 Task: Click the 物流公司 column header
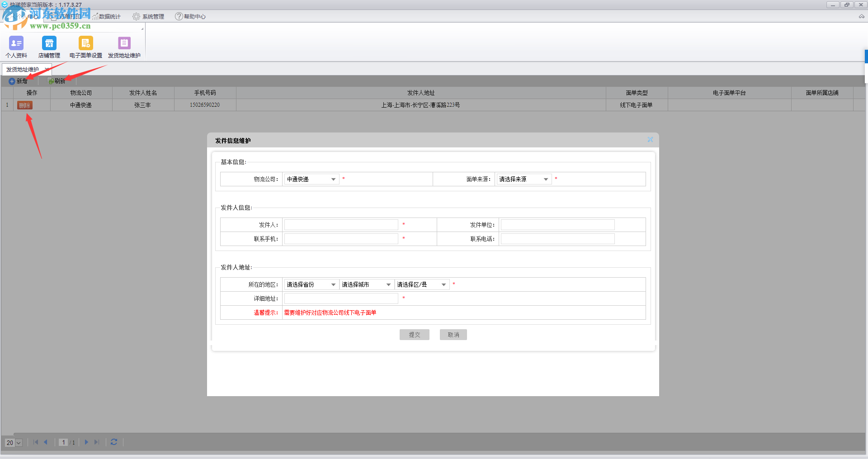tap(81, 93)
